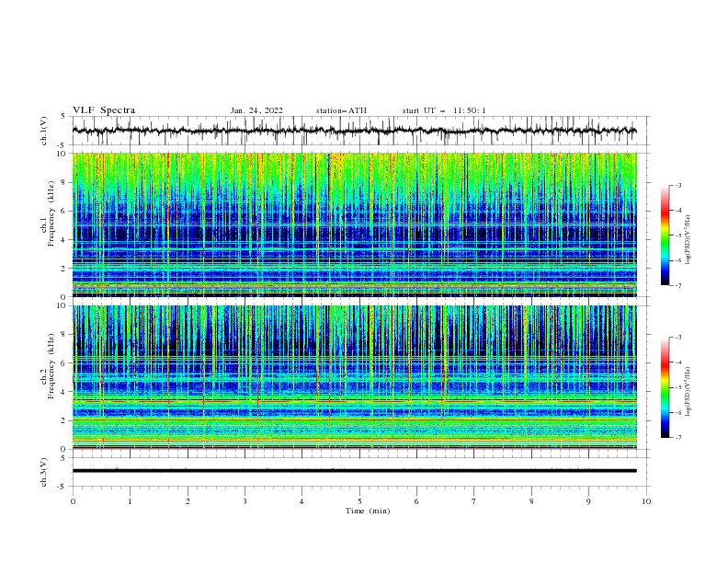This screenshot has width=728, height=563.
Task: Click time axis tick label "2"
Action: tap(188, 501)
